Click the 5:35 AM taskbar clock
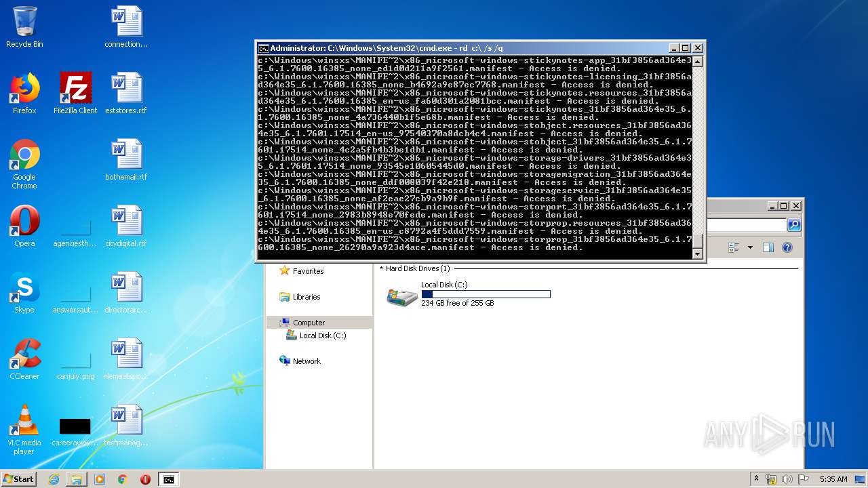 pyautogui.click(x=833, y=479)
